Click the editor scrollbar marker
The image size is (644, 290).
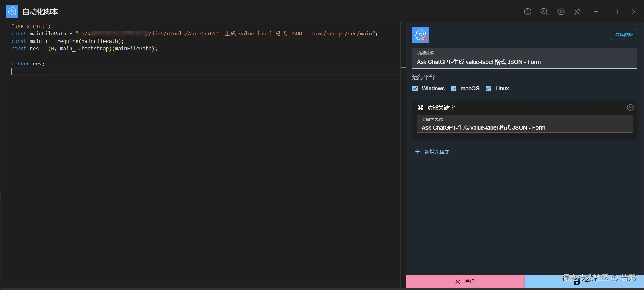[x=403, y=67]
